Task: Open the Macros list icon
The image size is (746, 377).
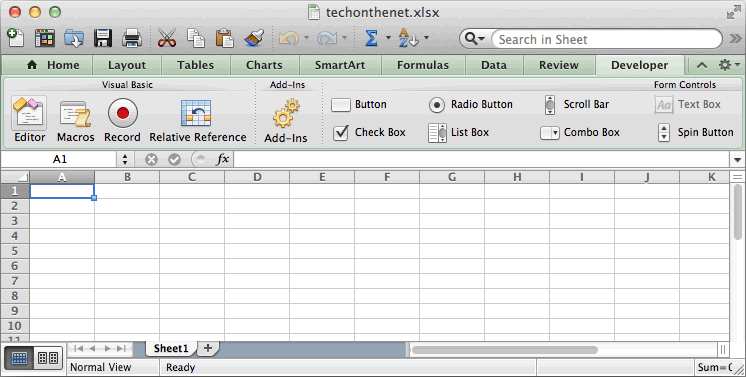Action: click(75, 114)
